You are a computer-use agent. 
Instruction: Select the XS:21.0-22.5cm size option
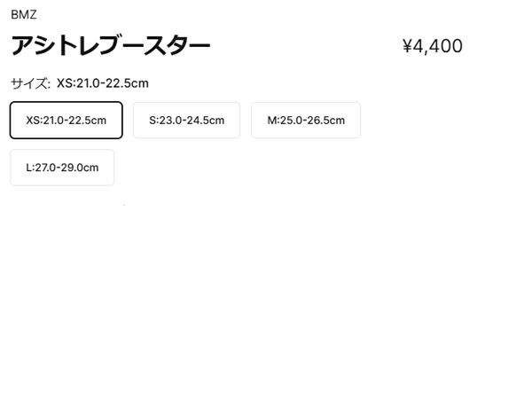coord(66,121)
